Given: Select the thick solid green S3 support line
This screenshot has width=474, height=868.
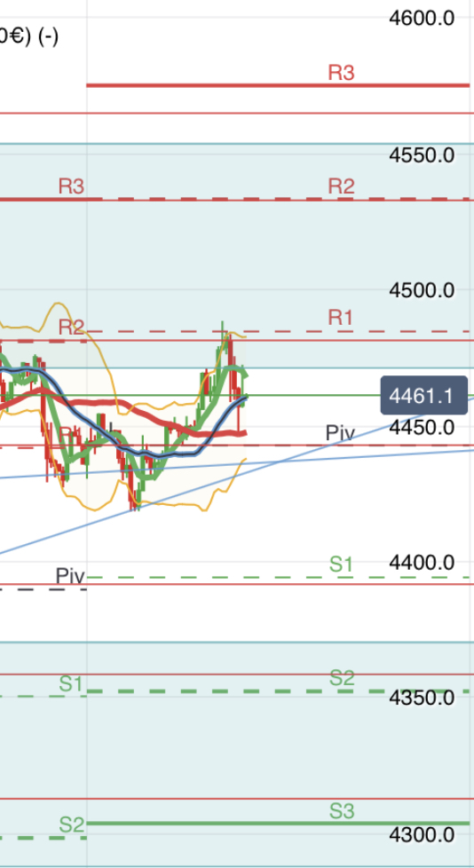Looking at the screenshot, I should (278, 824).
